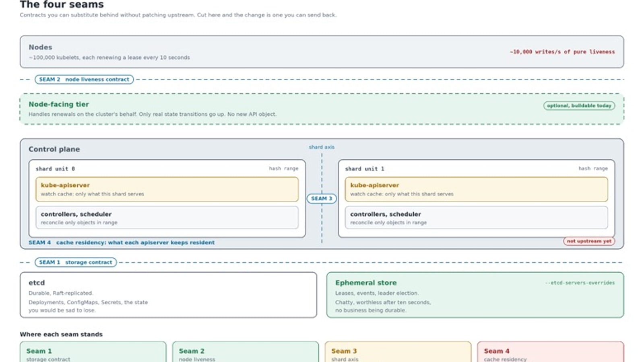Open the 'Seam 1' storage contract card
This screenshot has width=644, height=362.
pyautogui.click(x=93, y=352)
